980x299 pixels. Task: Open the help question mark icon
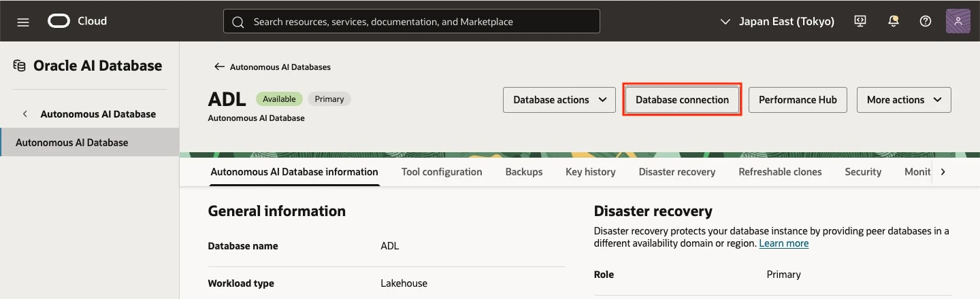coord(926,21)
